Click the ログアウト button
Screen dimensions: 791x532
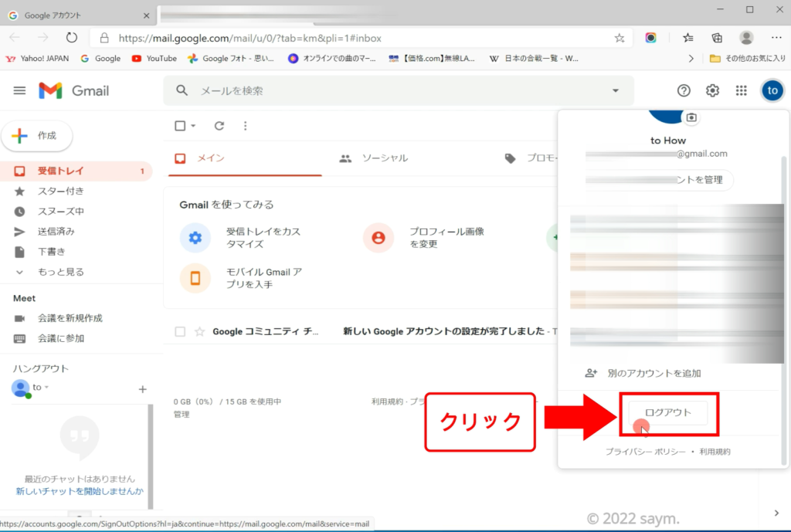point(668,413)
